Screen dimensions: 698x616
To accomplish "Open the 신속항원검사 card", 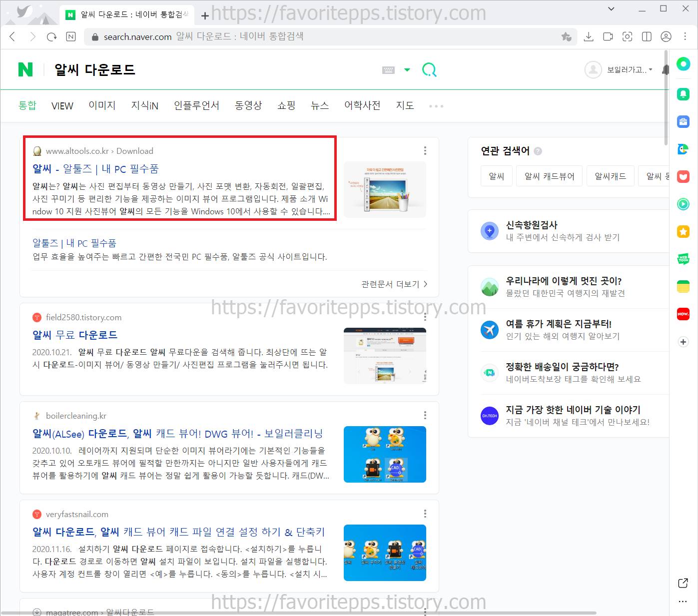I will (x=569, y=231).
